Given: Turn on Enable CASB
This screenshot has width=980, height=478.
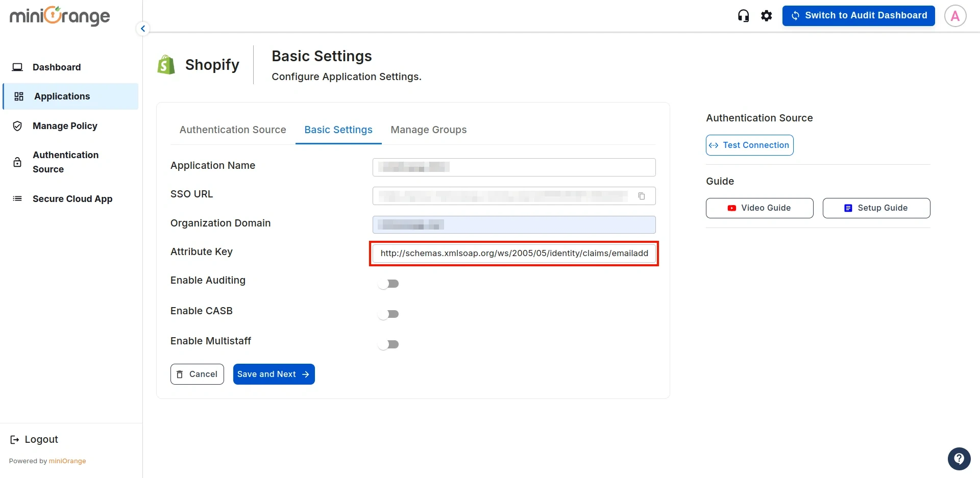Looking at the screenshot, I should pos(389,314).
